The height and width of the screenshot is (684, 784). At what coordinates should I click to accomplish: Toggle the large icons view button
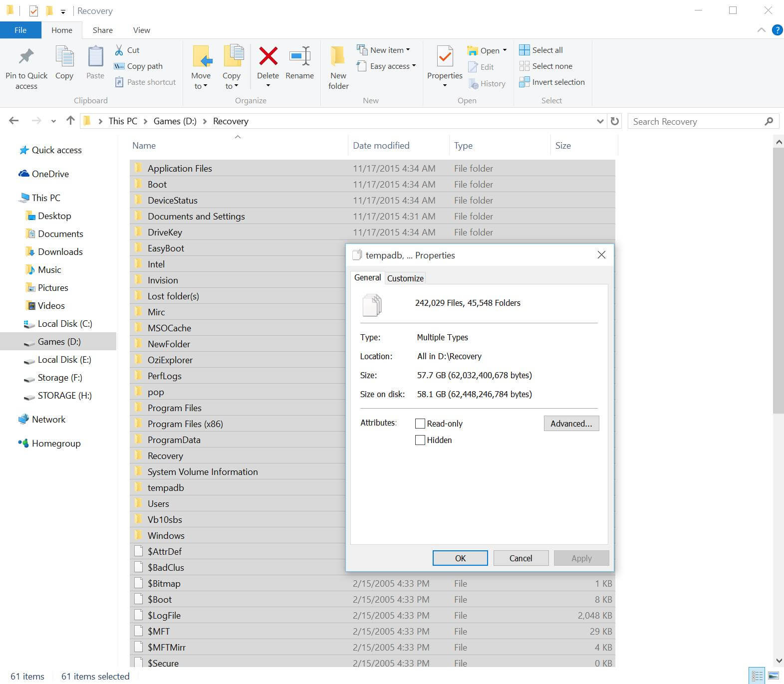773,676
